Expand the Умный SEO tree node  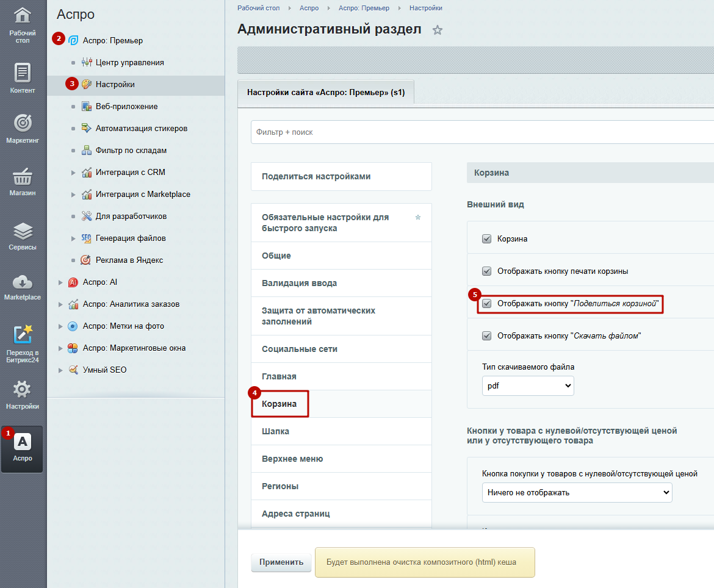pyautogui.click(x=60, y=370)
